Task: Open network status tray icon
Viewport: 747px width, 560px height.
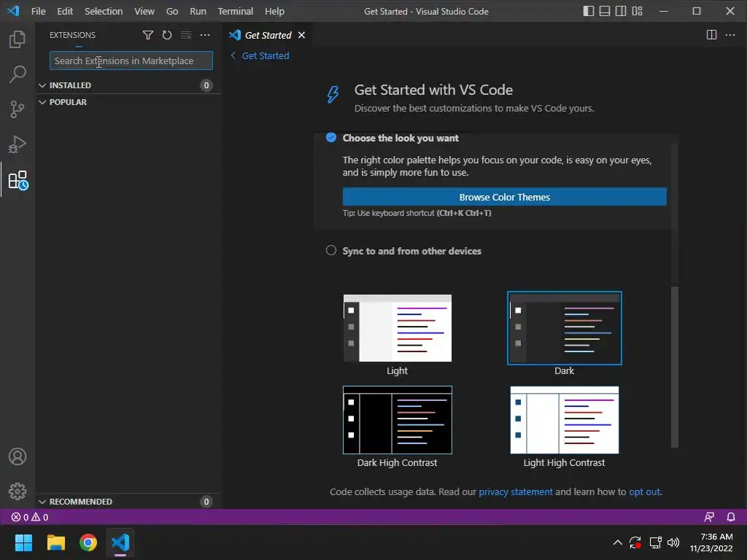Action: point(655,542)
